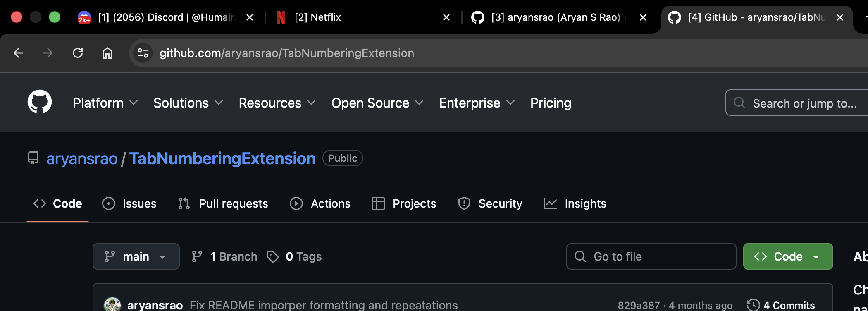Open the Insights tab
This screenshot has width=868, height=311.
(575, 203)
